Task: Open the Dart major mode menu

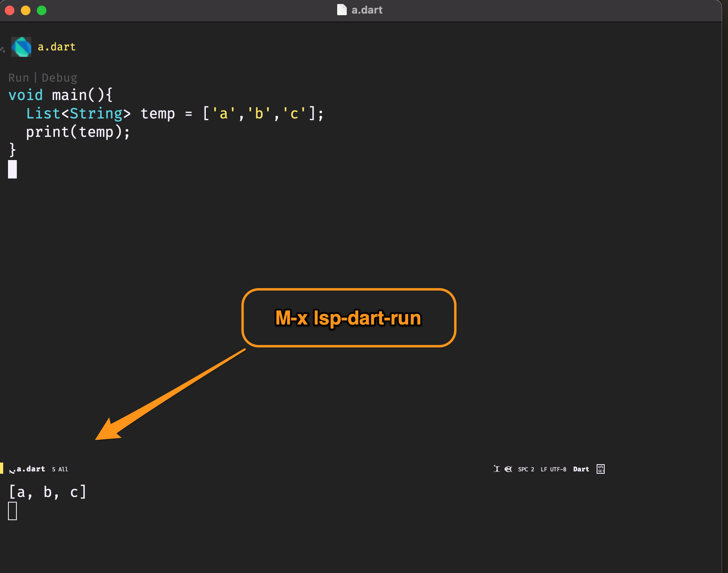Action: click(581, 469)
